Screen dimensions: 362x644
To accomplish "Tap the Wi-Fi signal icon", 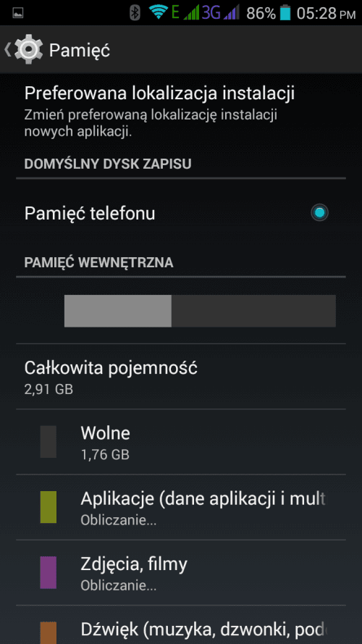I will (159, 12).
